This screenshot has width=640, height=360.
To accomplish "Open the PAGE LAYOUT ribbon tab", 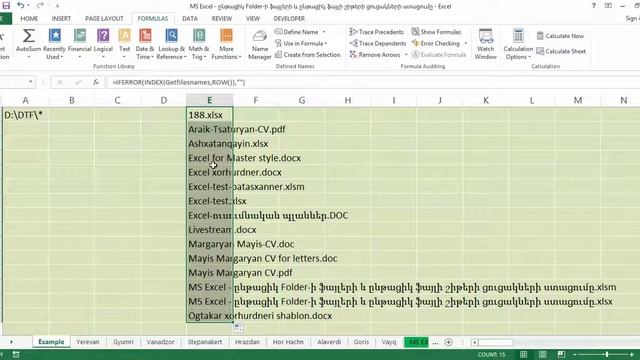I will 104,19.
